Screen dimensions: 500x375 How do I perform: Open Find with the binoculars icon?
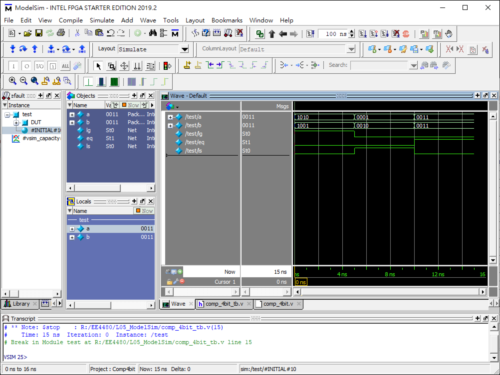pyautogui.click(x=153, y=33)
